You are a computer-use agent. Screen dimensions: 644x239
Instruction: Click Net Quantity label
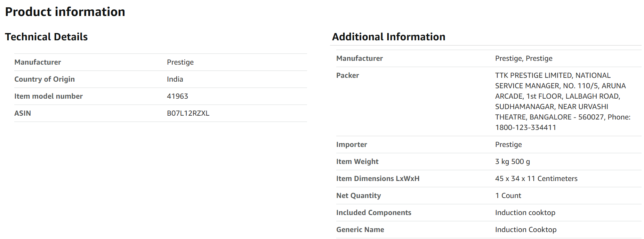pos(359,196)
